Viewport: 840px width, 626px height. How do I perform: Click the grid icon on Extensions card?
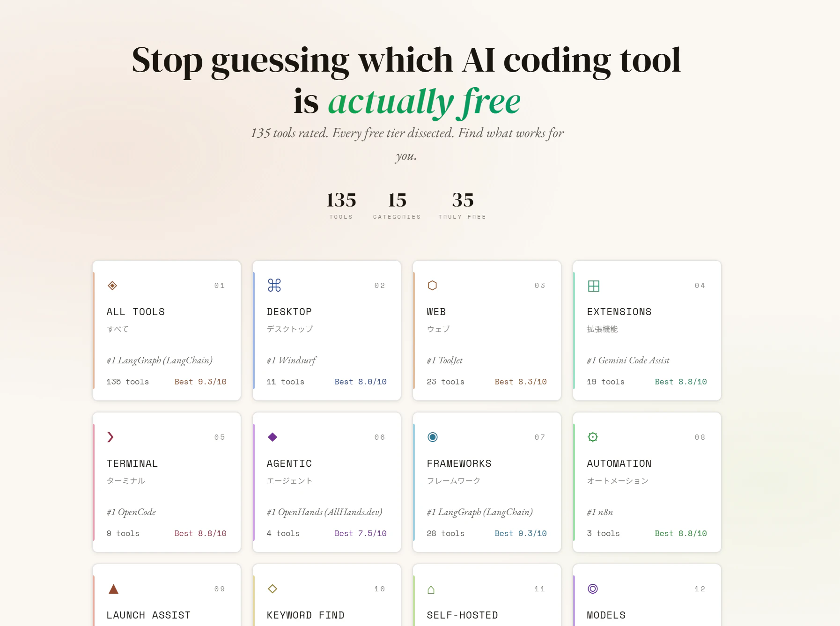tap(594, 286)
